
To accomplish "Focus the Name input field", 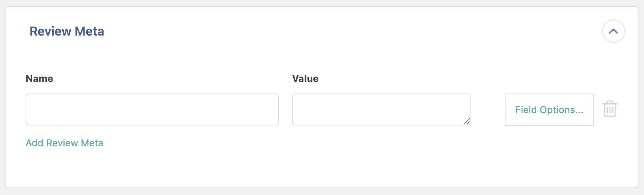I will click(152, 109).
